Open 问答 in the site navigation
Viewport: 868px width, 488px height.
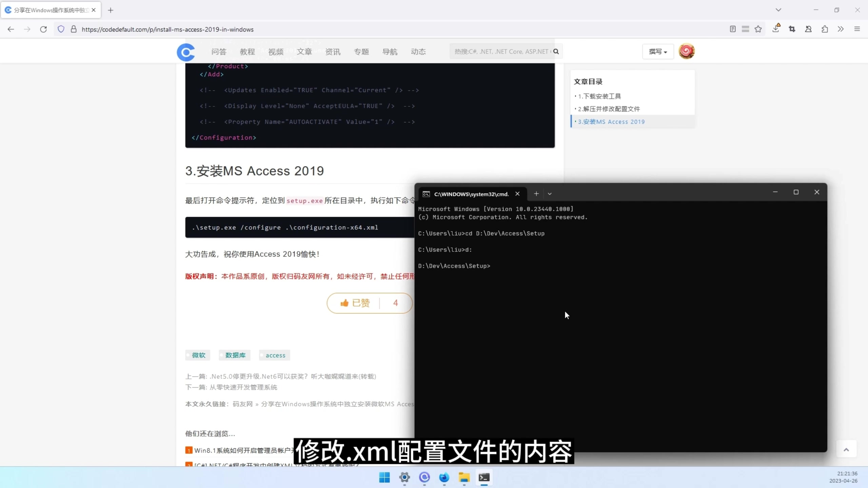coord(219,52)
